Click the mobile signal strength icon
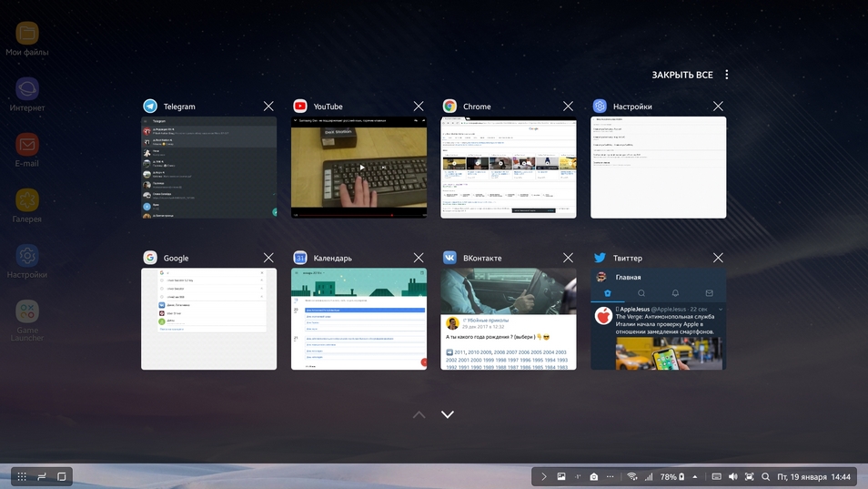Image resolution: width=868 pixels, height=489 pixels. pyautogui.click(x=648, y=476)
